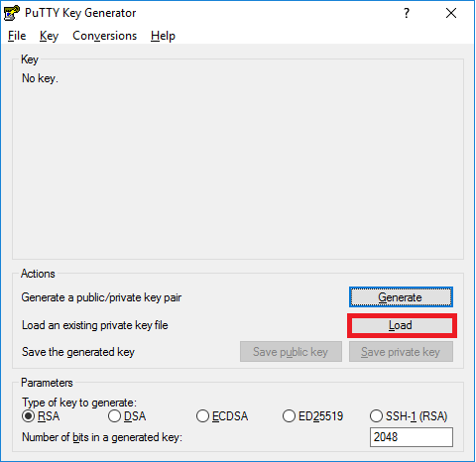The image size is (476, 462).
Task: Open the Conversions menu
Action: (x=104, y=36)
